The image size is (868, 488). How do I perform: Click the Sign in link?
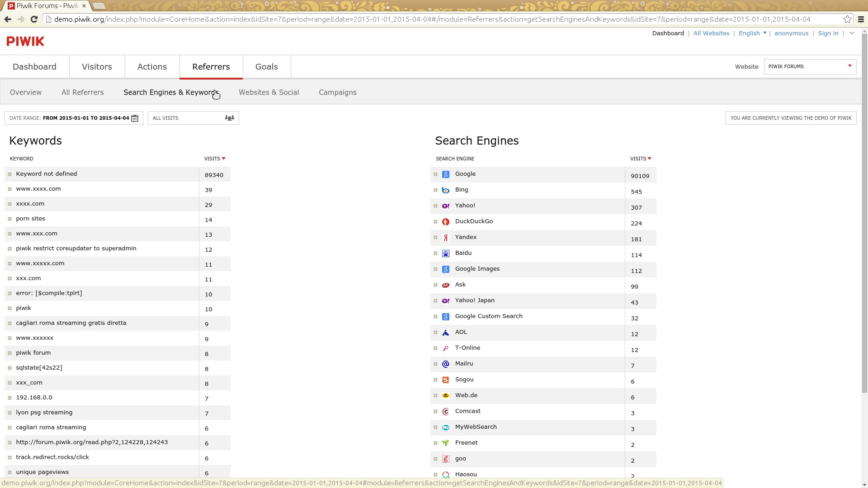pyautogui.click(x=828, y=33)
